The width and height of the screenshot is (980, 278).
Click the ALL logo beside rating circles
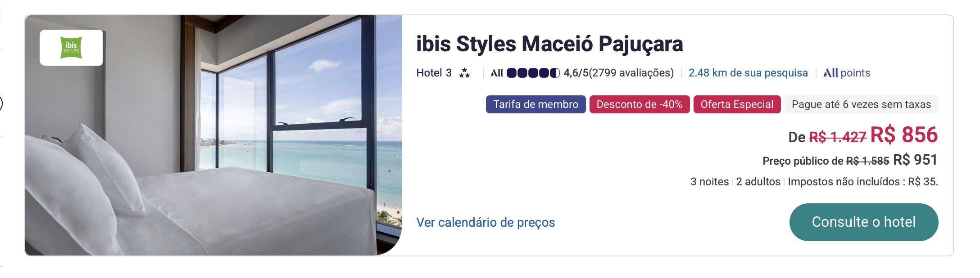pyautogui.click(x=497, y=73)
